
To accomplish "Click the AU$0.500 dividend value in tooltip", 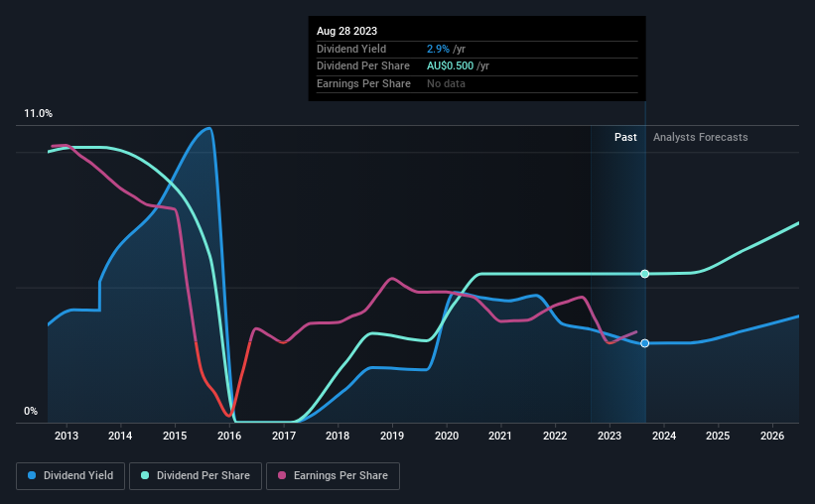I will [x=450, y=66].
